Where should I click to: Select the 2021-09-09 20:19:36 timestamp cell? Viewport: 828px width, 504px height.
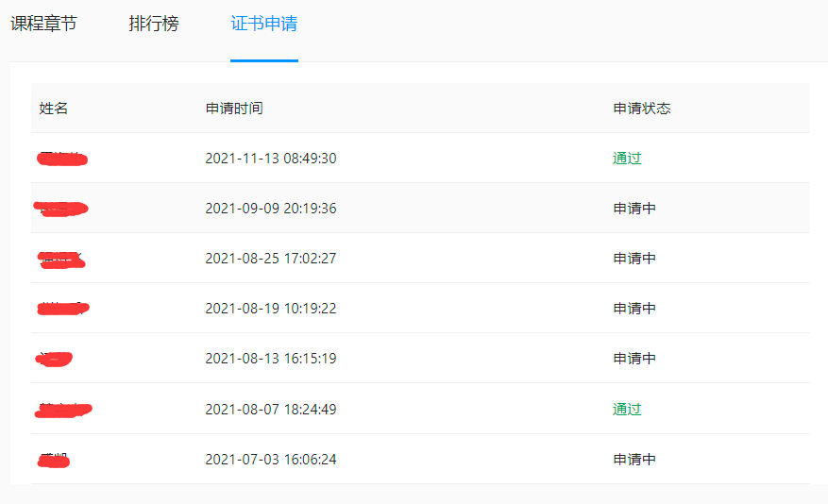point(271,209)
